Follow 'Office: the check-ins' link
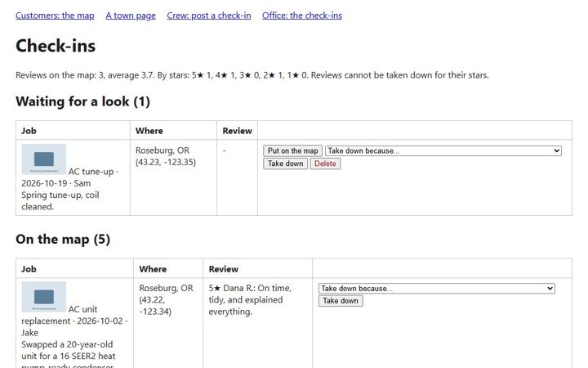 tap(302, 16)
